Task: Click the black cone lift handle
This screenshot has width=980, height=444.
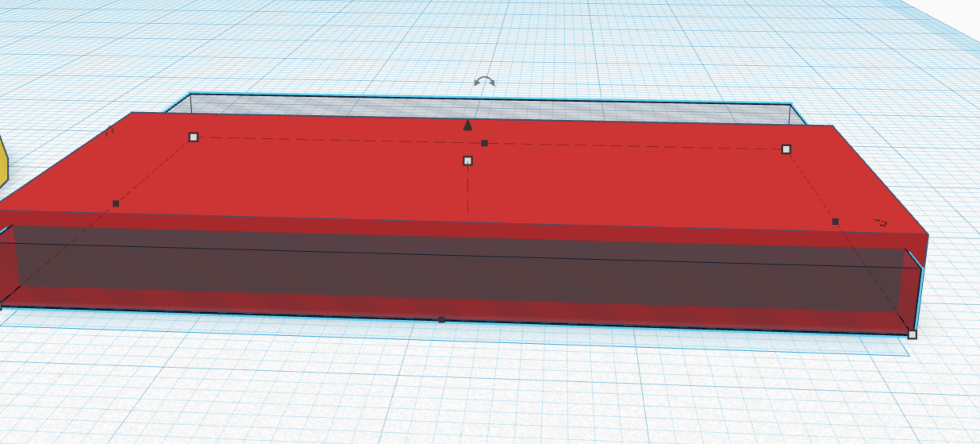Action: [468, 125]
